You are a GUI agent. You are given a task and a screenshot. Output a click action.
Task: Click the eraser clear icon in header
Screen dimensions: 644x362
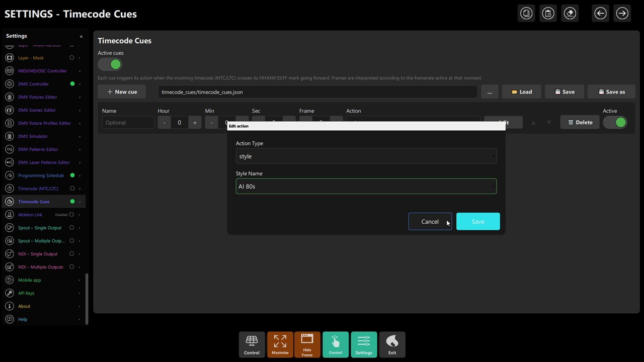point(570,13)
